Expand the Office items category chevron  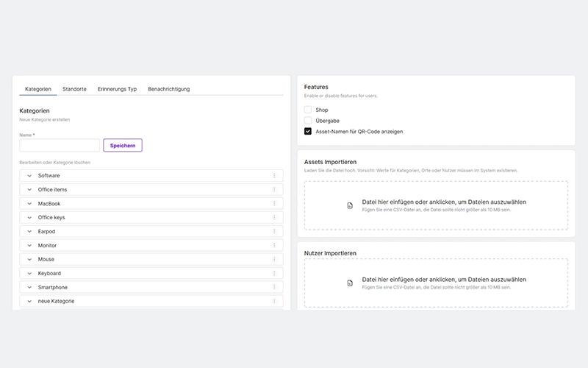click(29, 190)
